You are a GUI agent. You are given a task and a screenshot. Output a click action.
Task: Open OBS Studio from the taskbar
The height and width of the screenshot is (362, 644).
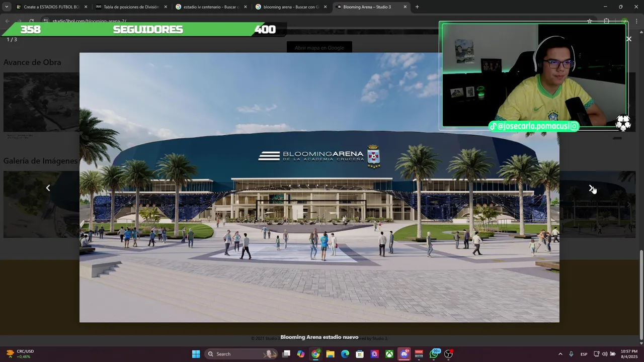click(x=448, y=354)
